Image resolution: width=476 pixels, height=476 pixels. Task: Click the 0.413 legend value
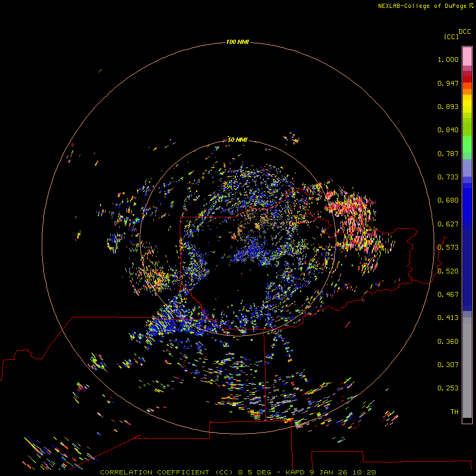448,318
